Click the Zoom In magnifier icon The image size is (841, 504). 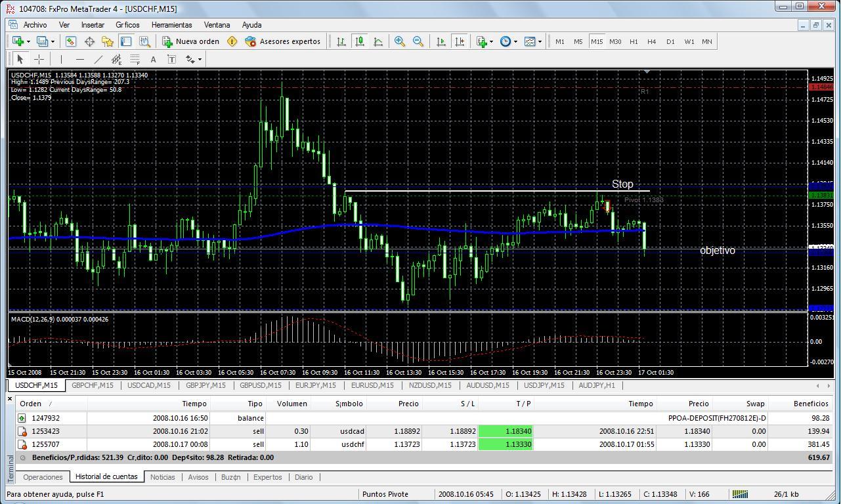coord(399,41)
